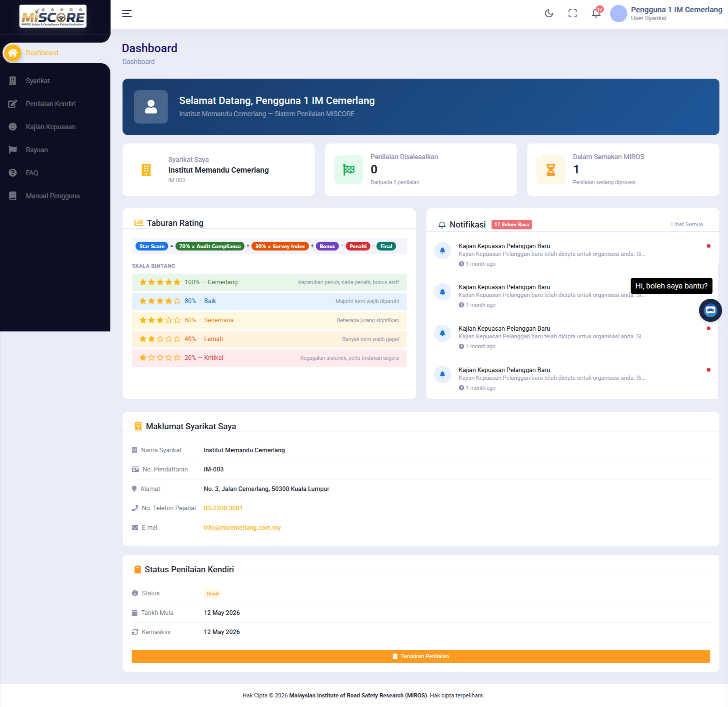Toggle the hamburger sidebar menu
The width and height of the screenshot is (728, 707).
pyautogui.click(x=127, y=13)
